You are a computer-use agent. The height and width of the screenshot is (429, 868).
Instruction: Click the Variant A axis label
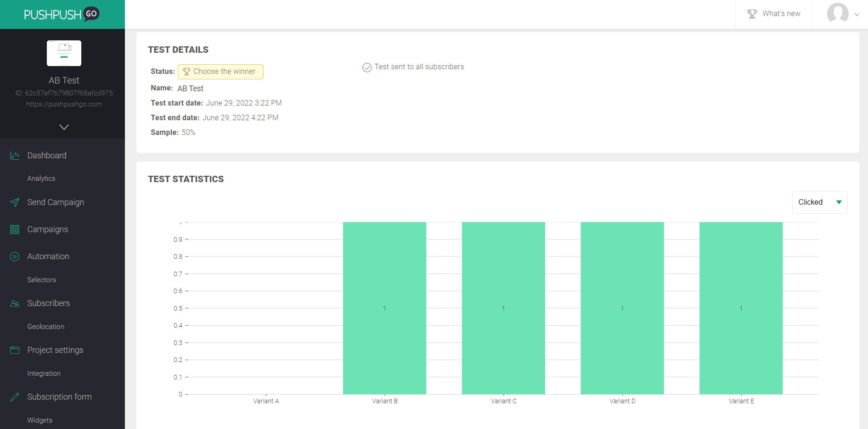point(266,401)
